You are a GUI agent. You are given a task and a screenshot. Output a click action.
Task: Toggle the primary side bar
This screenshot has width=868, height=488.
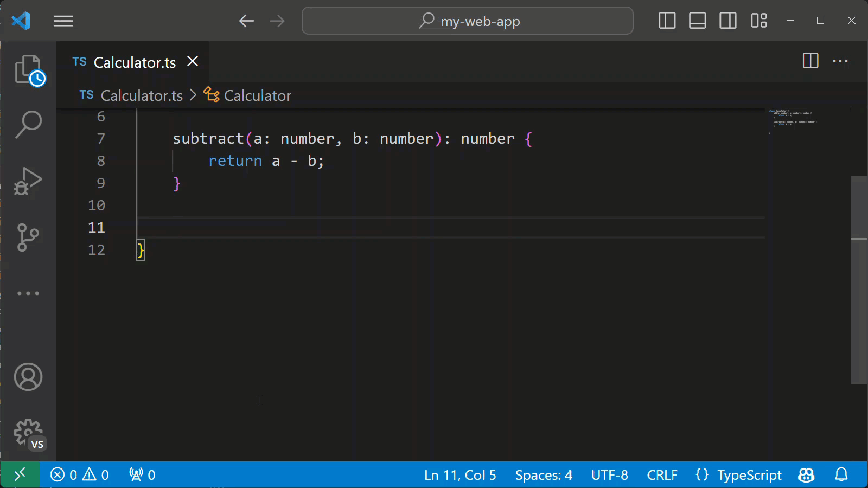[667, 21]
